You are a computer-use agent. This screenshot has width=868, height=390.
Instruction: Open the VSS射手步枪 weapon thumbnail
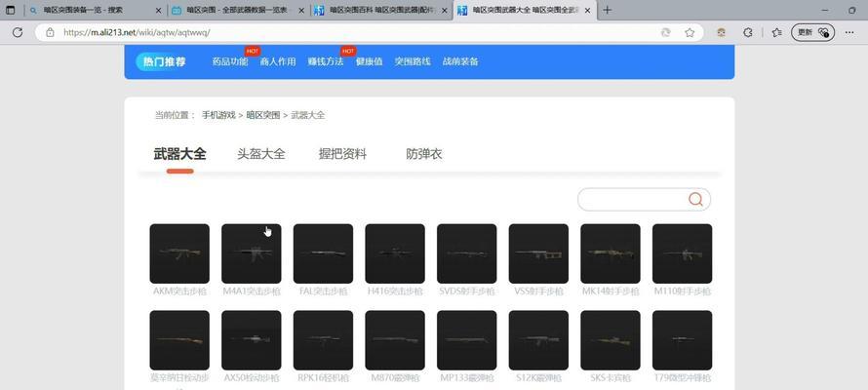[x=538, y=253]
